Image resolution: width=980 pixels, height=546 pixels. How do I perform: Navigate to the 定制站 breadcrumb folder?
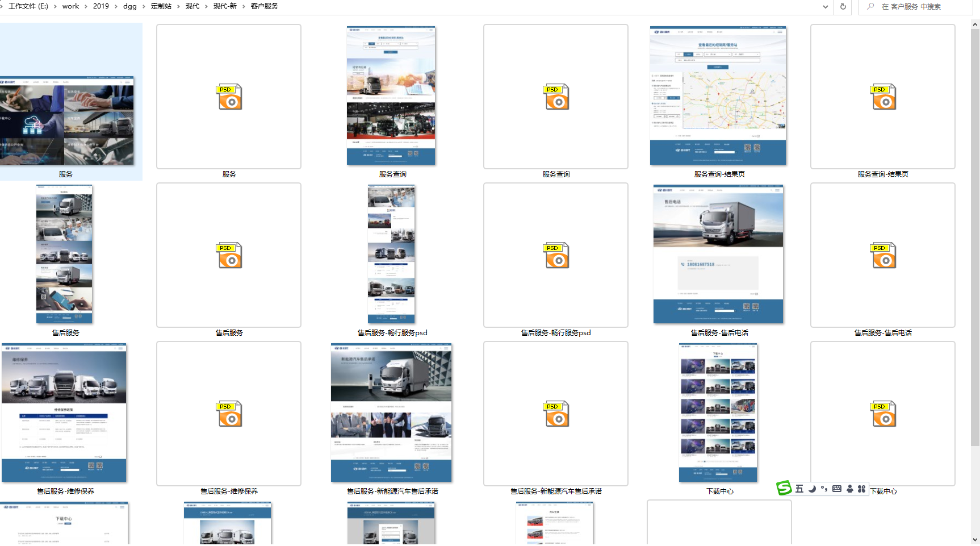(x=161, y=6)
